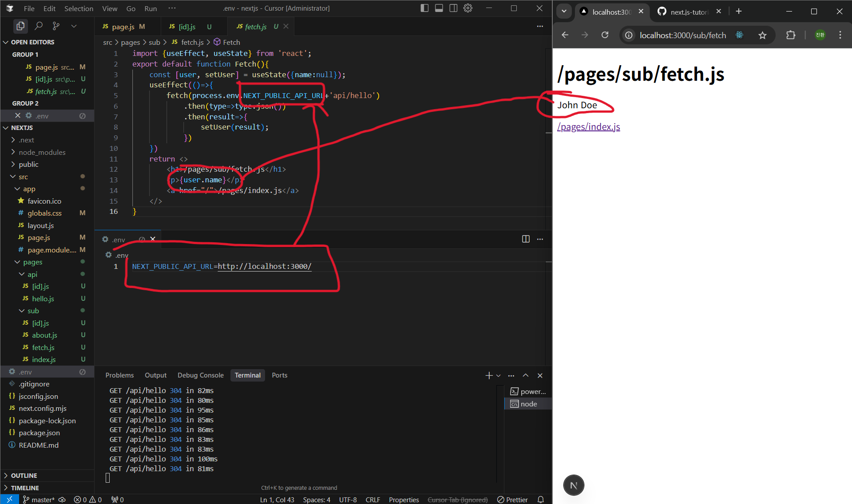Image resolution: width=852 pixels, height=504 pixels.
Task: Expand the node_modules folder
Action: coord(42,152)
